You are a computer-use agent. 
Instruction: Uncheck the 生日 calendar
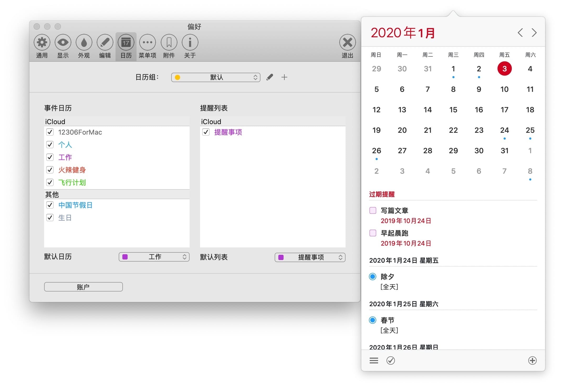pos(50,218)
